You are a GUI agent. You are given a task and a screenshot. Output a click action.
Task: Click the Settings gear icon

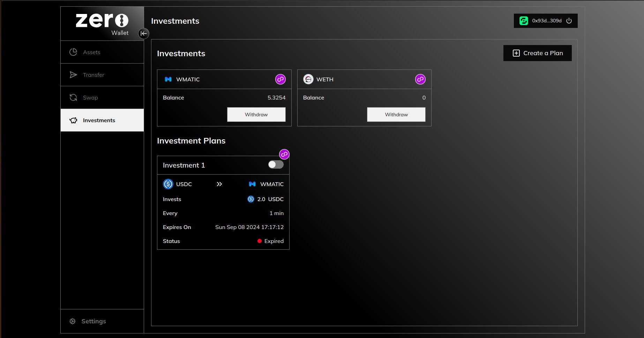coord(73,321)
